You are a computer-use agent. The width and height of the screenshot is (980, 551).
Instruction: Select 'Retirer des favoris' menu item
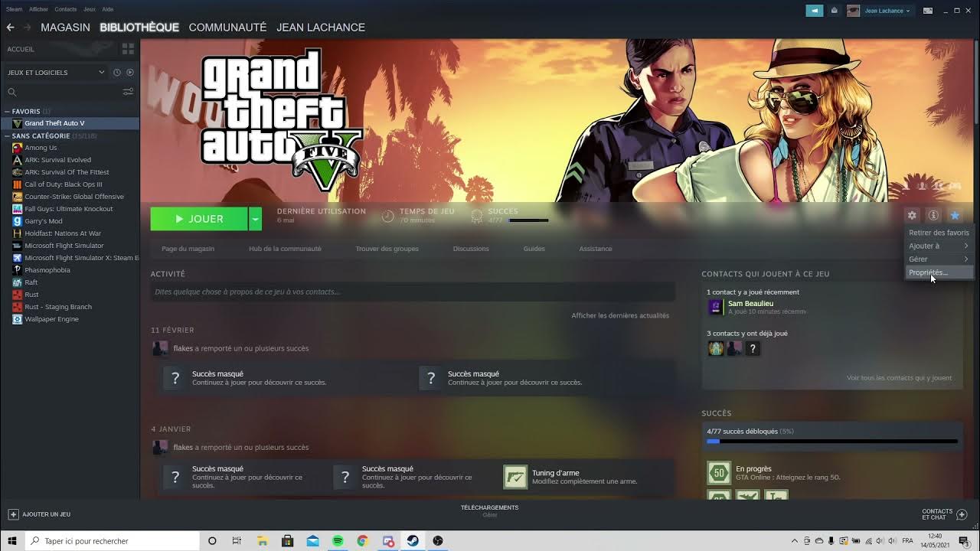pyautogui.click(x=939, y=233)
